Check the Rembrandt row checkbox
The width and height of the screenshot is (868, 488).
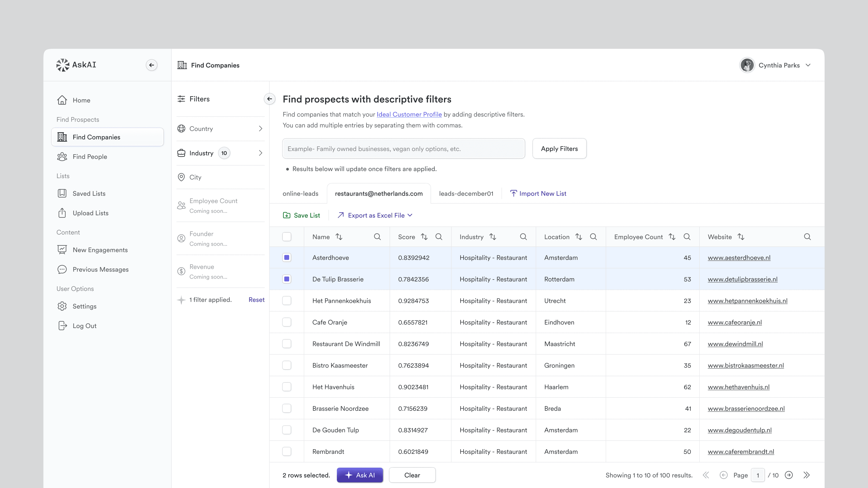pos(287,452)
